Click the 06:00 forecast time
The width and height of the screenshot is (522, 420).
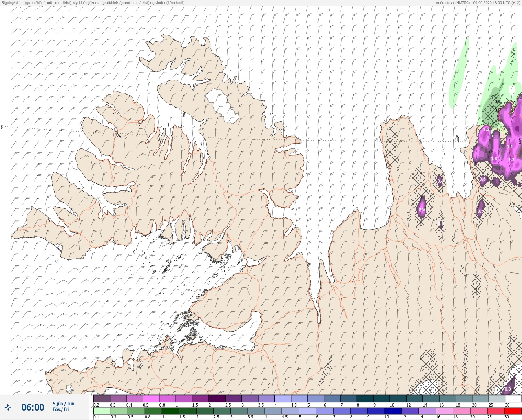coord(33,407)
